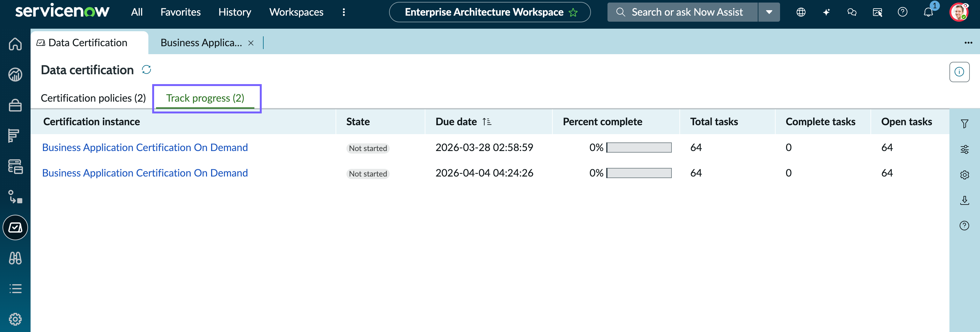The width and height of the screenshot is (980, 332).
Task: Open the dashboard gauge icon in sidebar
Action: pos(15,75)
